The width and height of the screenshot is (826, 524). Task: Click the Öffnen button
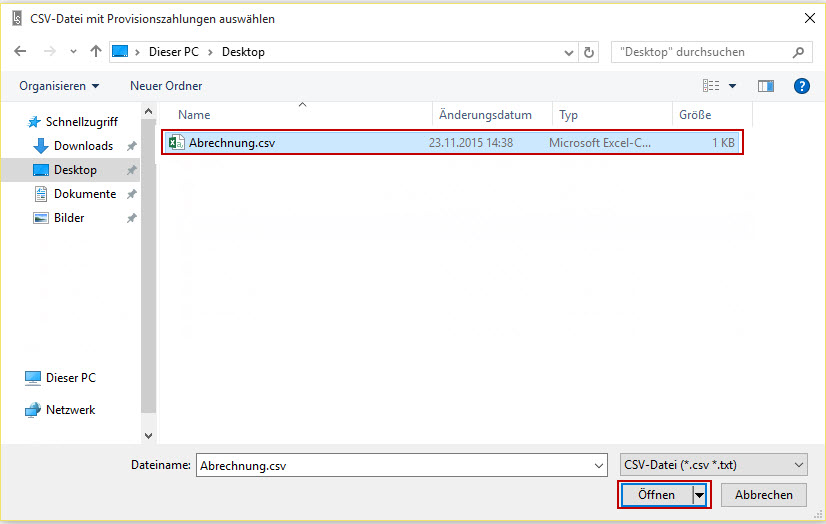[656, 495]
